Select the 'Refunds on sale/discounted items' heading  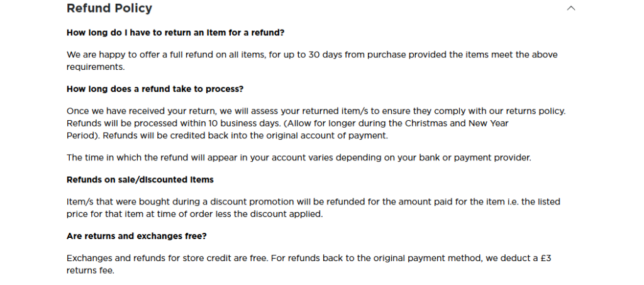click(140, 179)
